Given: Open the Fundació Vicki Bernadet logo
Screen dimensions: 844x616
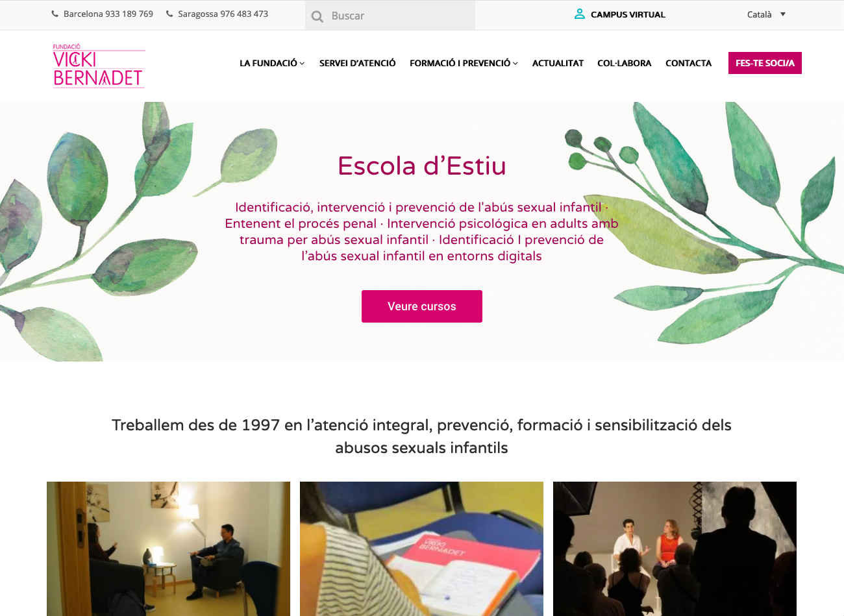Looking at the screenshot, I should tap(99, 66).
